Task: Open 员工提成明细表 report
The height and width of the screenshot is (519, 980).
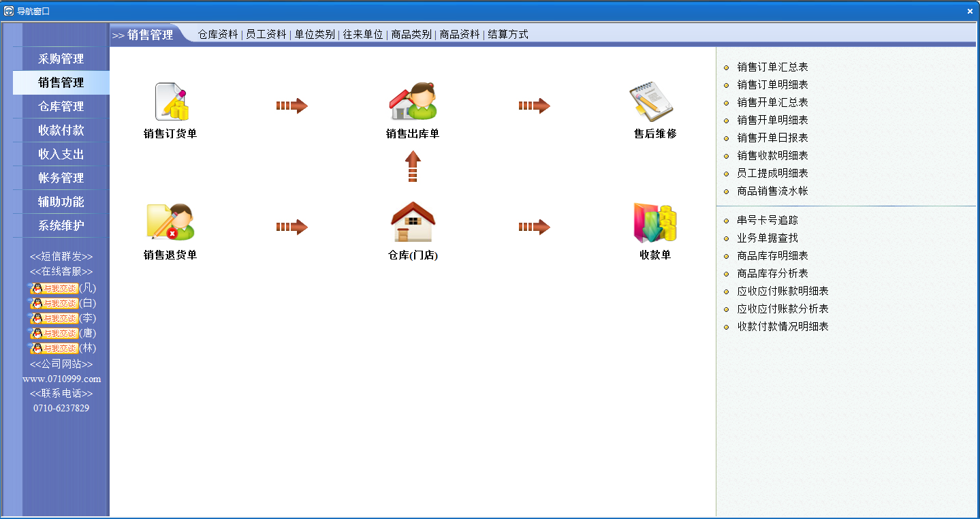Action: 772,173
